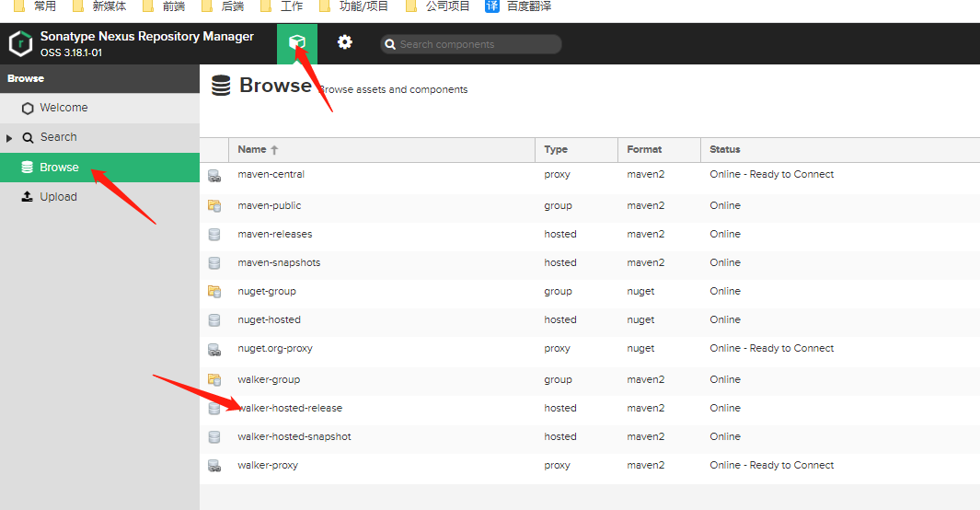This screenshot has height=510, width=980.
Task: Click the search magnifier icon in search box
Action: point(390,44)
